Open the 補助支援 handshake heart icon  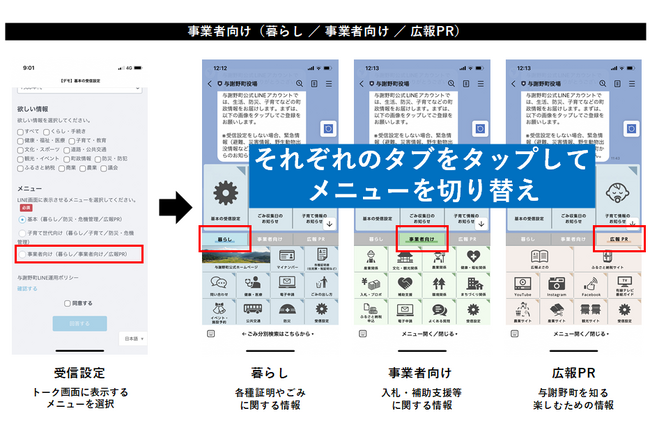click(x=405, y=284)
